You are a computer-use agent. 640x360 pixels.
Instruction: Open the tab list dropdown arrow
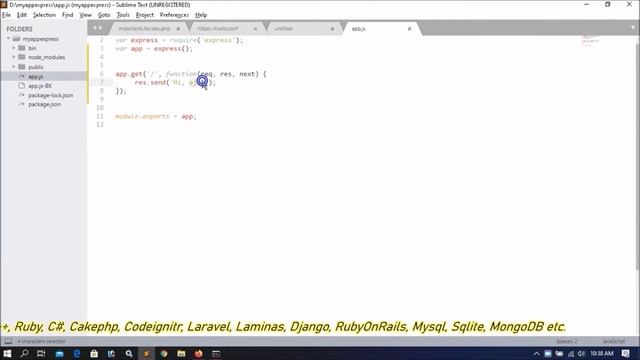[x=632, y=28]
